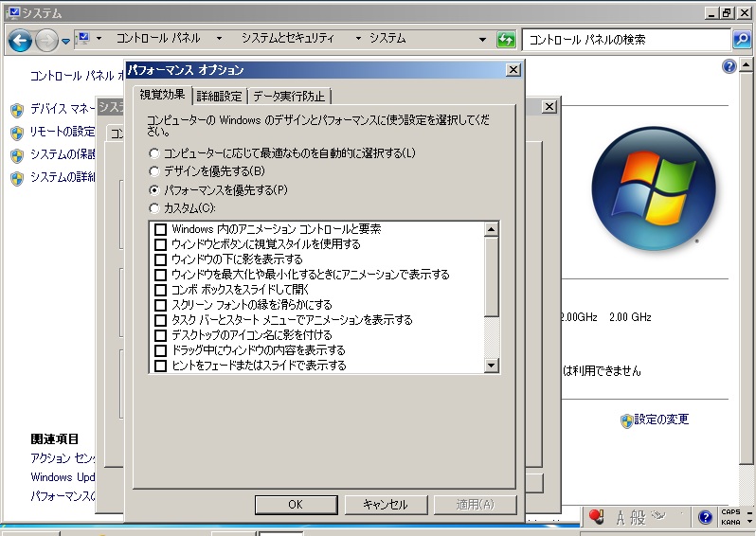Open the blue Help question mark icon
The height and width of the screenshot is (536, 756).
tap(729, 66)
